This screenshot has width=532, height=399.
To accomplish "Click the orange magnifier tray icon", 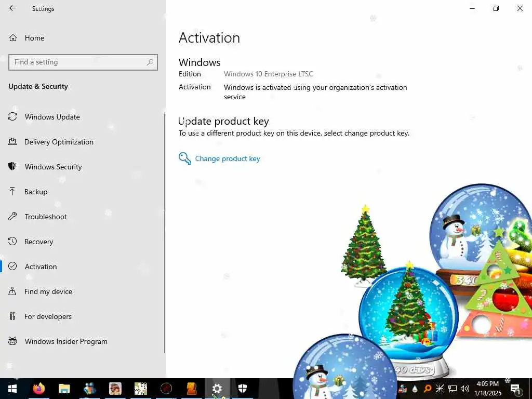I will [428, 389].
